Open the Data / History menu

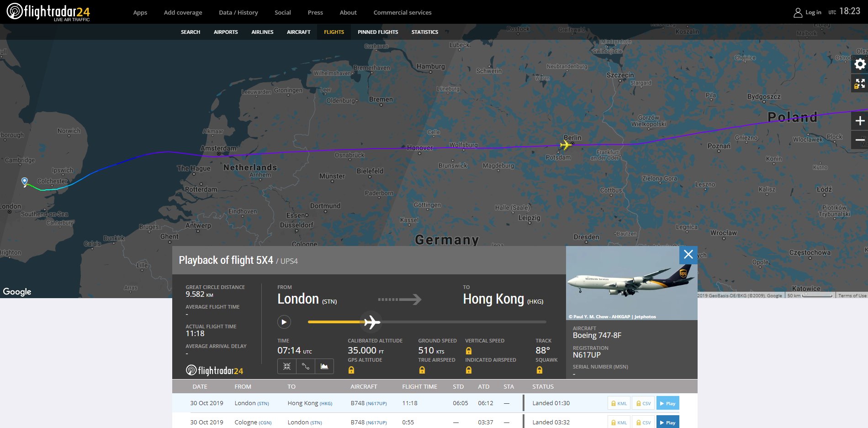(238, 12)
